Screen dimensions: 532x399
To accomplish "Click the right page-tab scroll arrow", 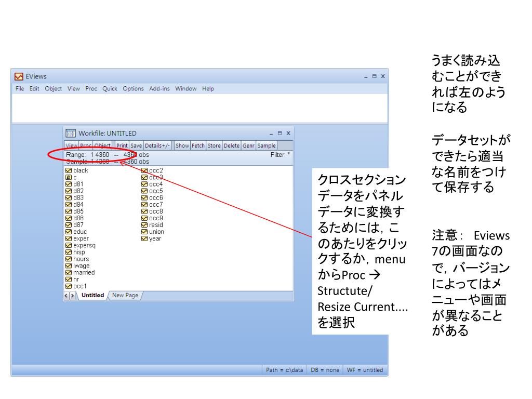I will (72, 296).
